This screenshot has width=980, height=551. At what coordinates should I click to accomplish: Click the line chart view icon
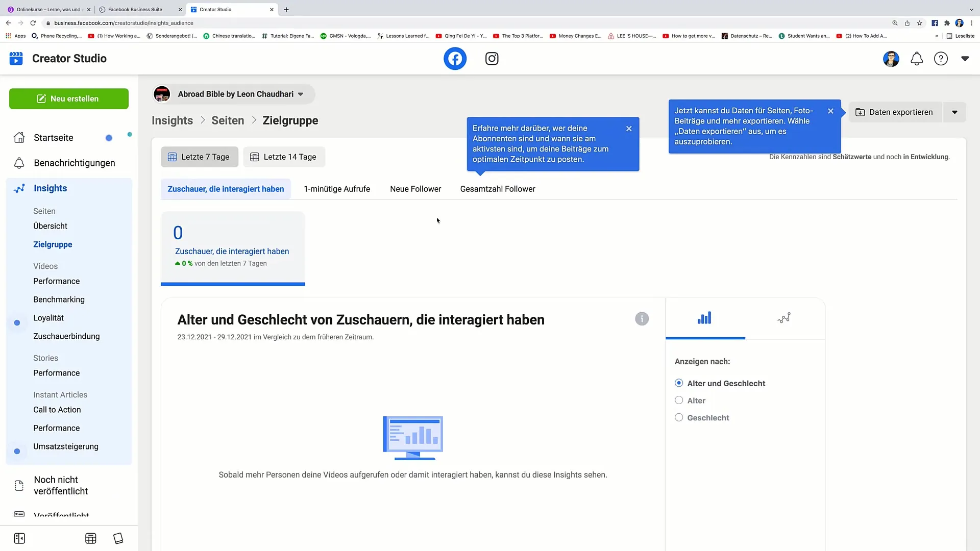click(x=783, y=317)
